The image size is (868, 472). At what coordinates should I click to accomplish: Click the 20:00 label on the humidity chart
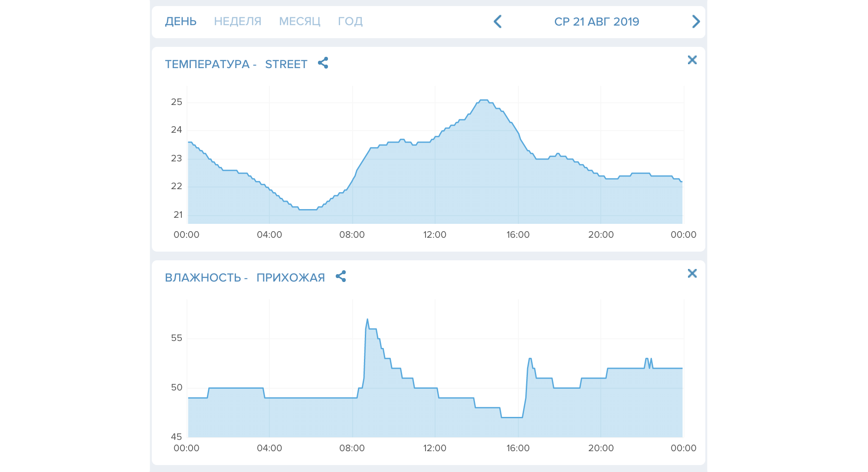tap(601, 448)
